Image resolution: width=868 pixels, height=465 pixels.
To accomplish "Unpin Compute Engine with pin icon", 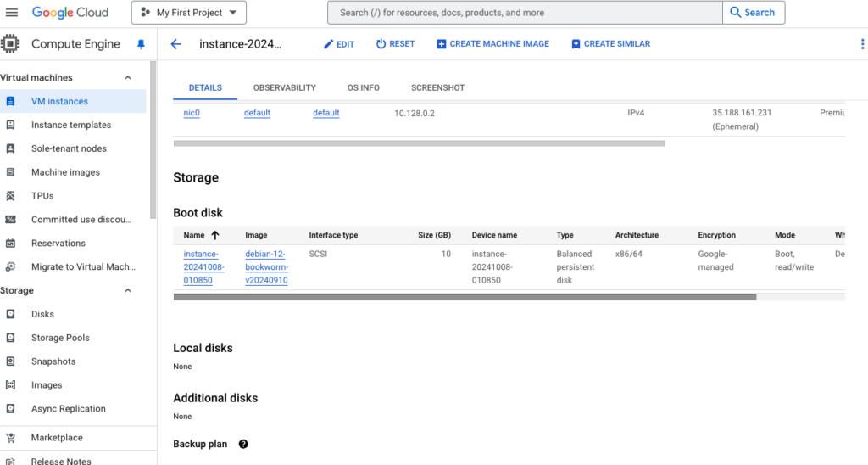I will coord(141,44).
